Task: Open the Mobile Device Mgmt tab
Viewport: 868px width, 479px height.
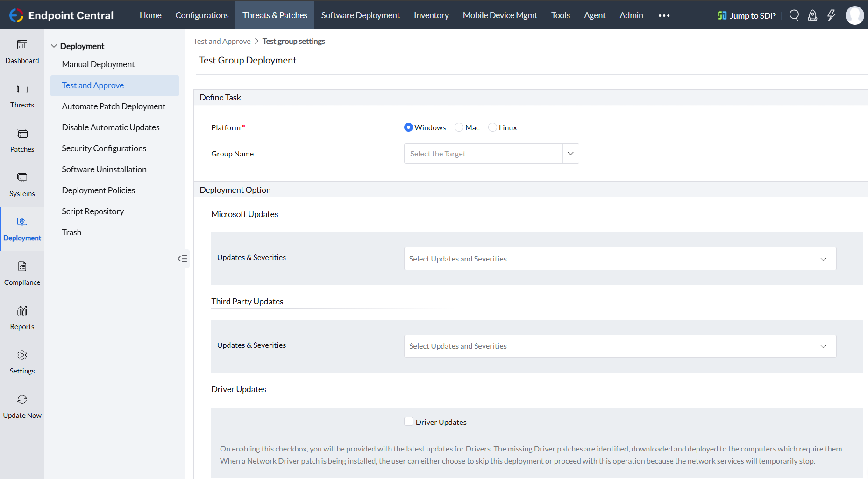Action: [500, 15]
